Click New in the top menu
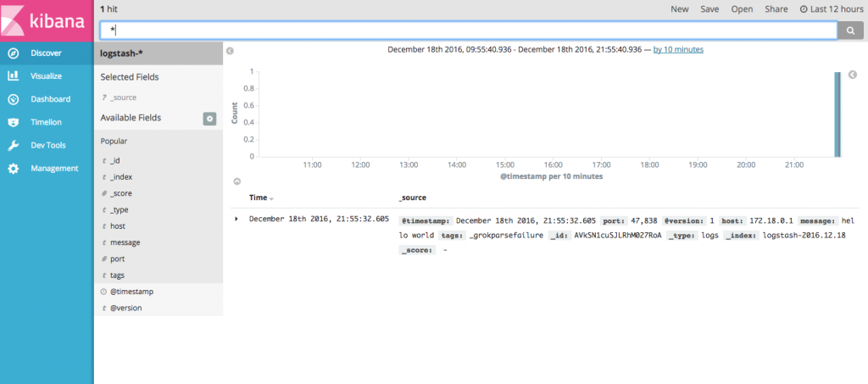 coord(680,9)
